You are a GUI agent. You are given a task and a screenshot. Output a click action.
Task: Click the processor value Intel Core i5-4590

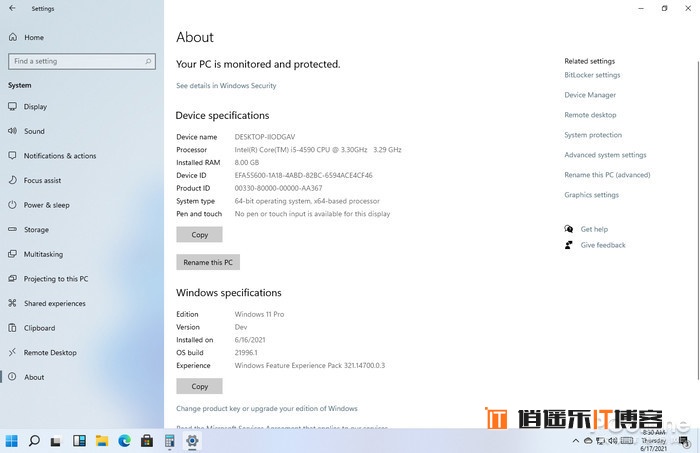(318, 150)
